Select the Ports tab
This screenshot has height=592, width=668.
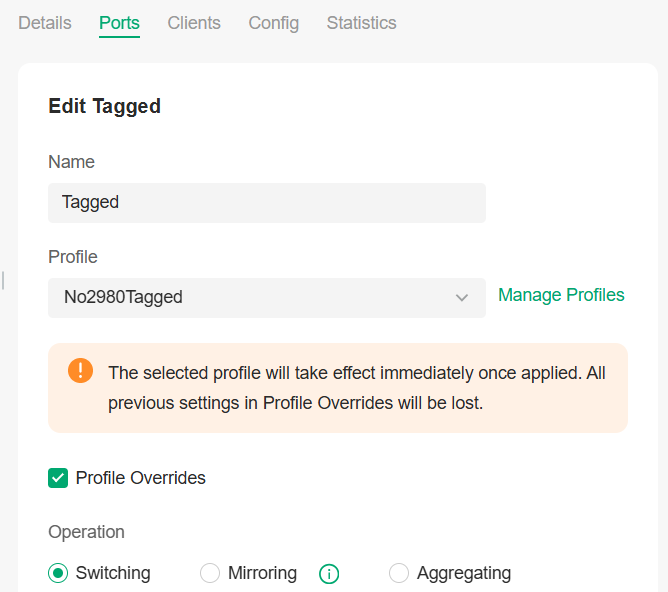(x=119, y=23)
